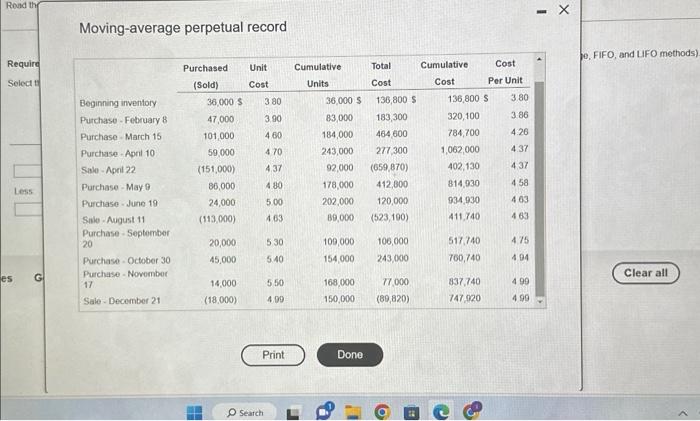
Task: Select the Purchase - November 17 row label
Action: tap(125, 279)
